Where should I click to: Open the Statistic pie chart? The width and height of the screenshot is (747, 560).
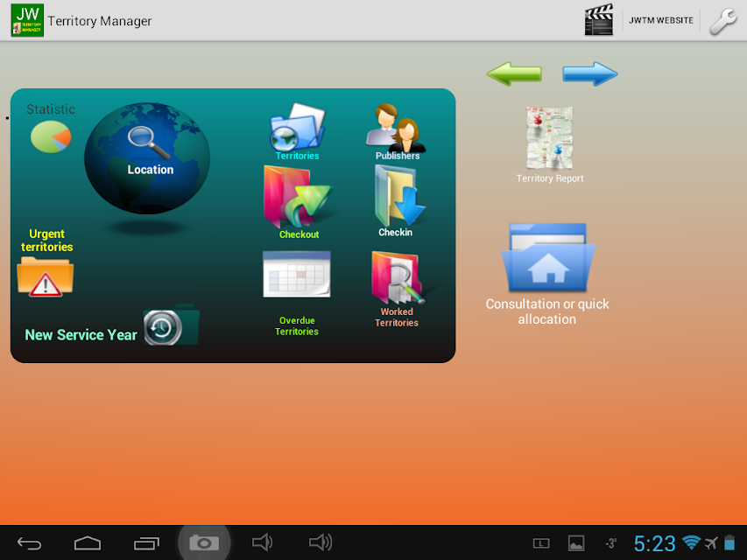coord(51,136)
